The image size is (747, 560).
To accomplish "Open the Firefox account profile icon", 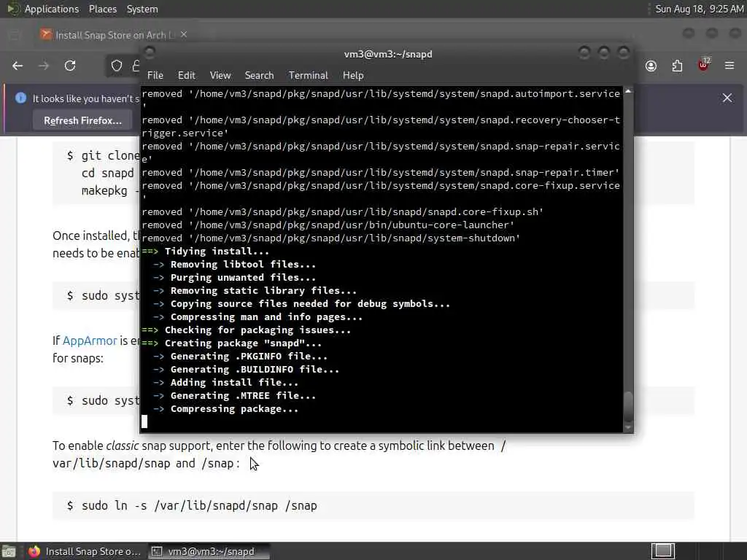I will coord(651,66).
